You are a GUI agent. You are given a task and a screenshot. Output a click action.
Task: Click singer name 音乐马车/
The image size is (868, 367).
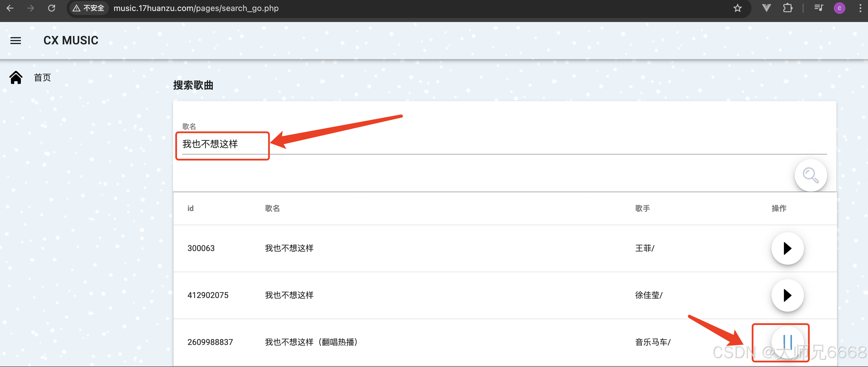point(653,342)
